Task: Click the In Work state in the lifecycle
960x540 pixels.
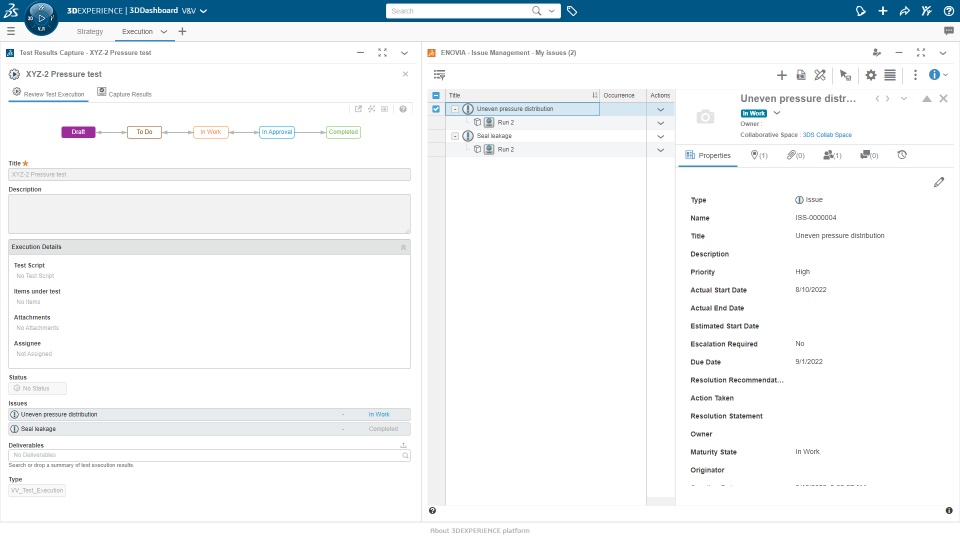Action: tap(211, 132)
